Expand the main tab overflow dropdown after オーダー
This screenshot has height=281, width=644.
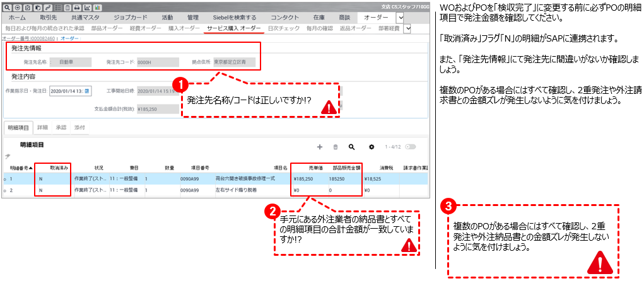click(x=400, y=18)
